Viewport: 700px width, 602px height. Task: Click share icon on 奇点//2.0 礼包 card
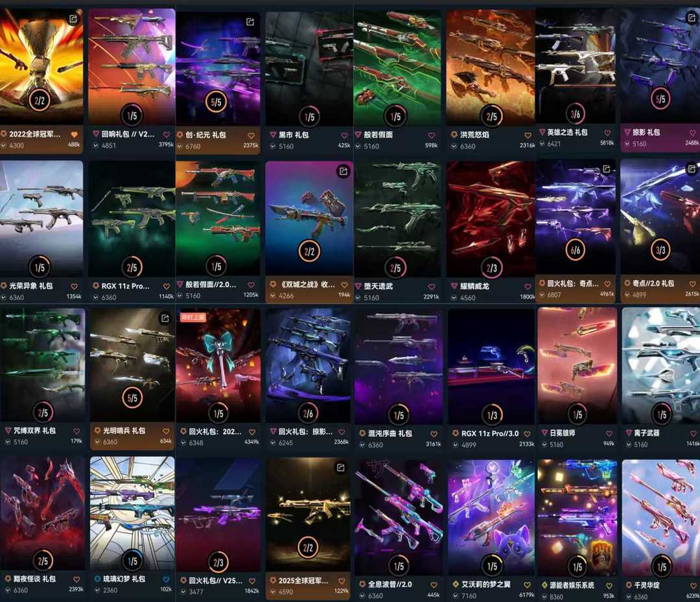692,168
